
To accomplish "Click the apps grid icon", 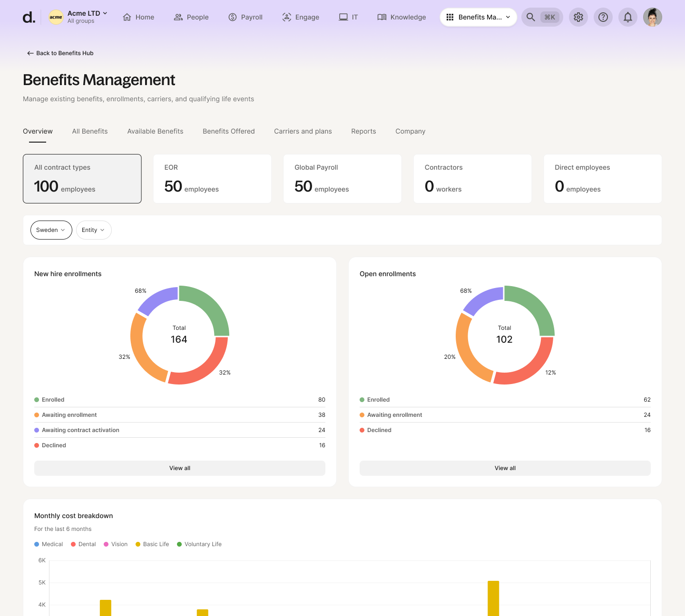I will (x=450, y=17).
